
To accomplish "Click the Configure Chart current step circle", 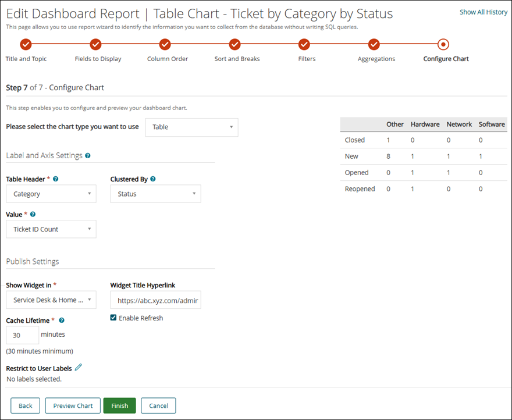I will tap(443, 44).
